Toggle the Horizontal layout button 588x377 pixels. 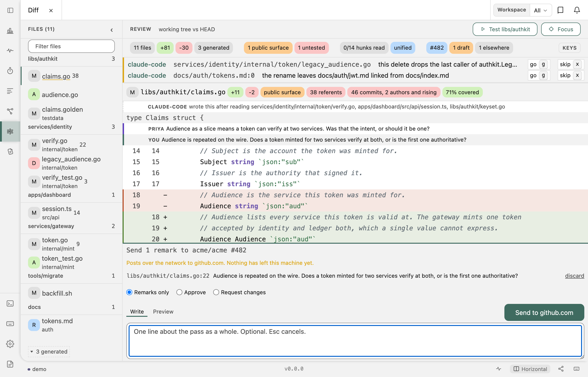coord(530,369)
